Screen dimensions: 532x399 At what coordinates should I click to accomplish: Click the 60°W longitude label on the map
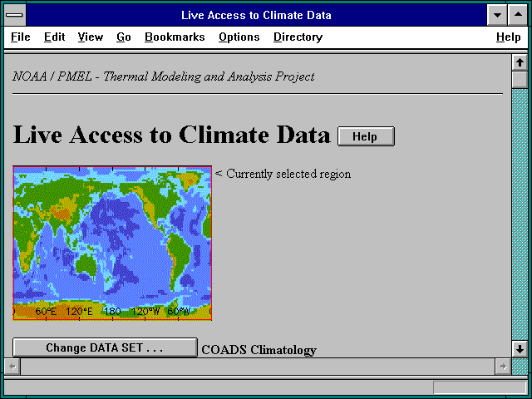(179, 312)
